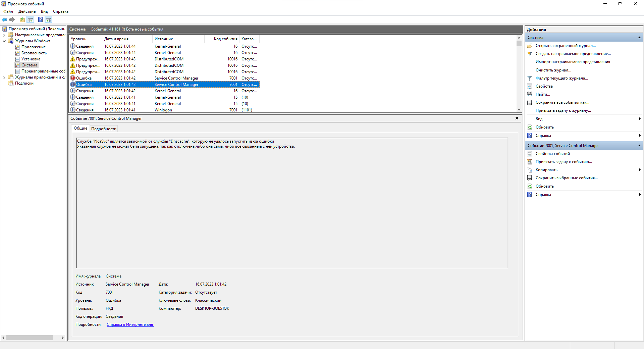The height and width of the screenshot is (349, 644).
Task: Select the Winlogon 7001 event row
Action: pyautogui.click(x=164, y=110)
